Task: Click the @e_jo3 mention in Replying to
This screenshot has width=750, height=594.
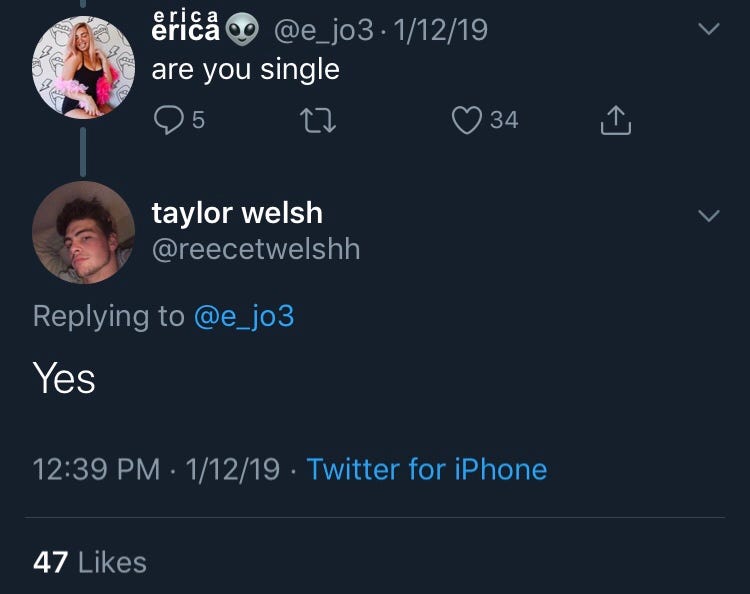Action: pos(244,316)
